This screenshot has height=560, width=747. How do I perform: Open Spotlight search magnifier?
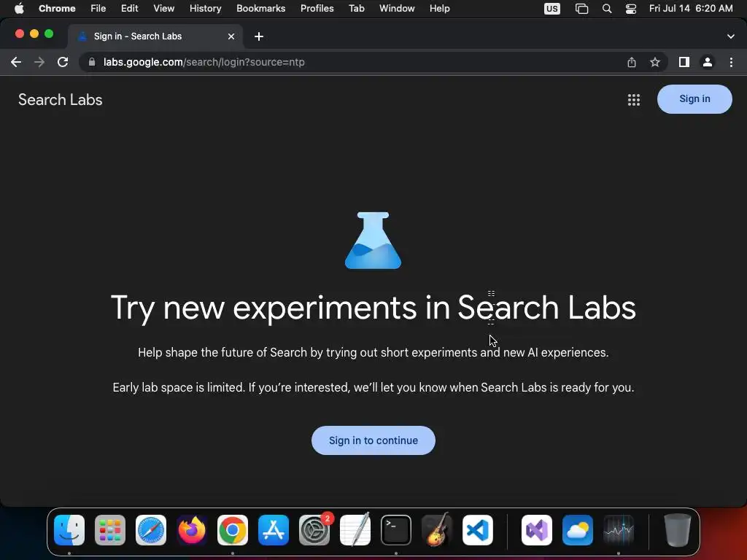click(x=606, y=9)
